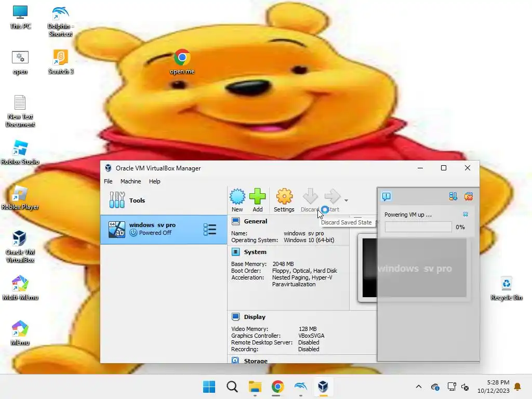
Task: Click the Display section header
Action: tap(255, 317)
